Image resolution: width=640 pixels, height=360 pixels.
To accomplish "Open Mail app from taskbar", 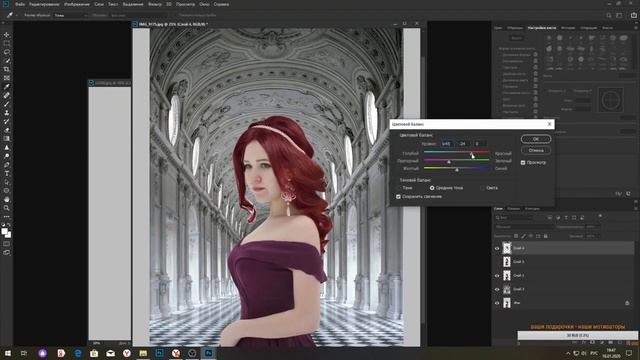I will click(111, 353).
